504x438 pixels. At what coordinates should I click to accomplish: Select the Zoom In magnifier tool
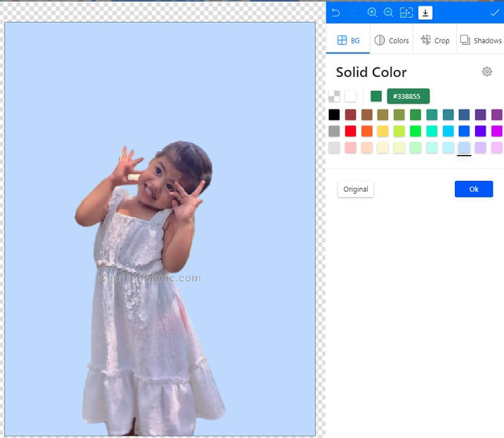pyautogui.click(x=374, y=13)
